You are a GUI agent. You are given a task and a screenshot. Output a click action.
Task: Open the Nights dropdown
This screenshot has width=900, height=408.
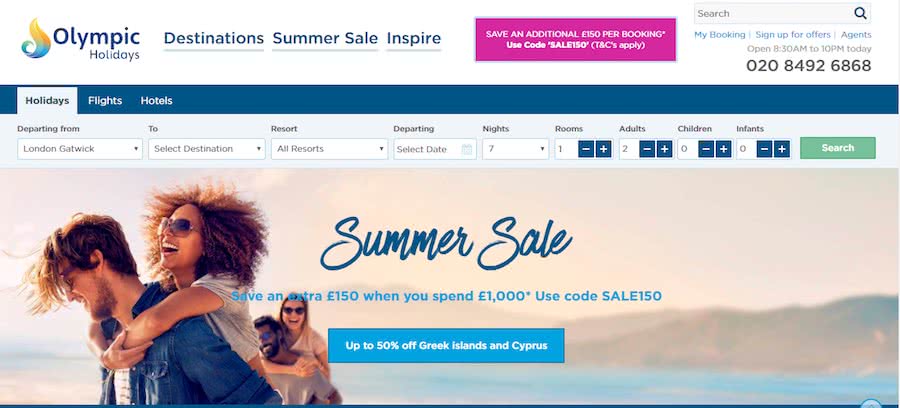point(515,149)
